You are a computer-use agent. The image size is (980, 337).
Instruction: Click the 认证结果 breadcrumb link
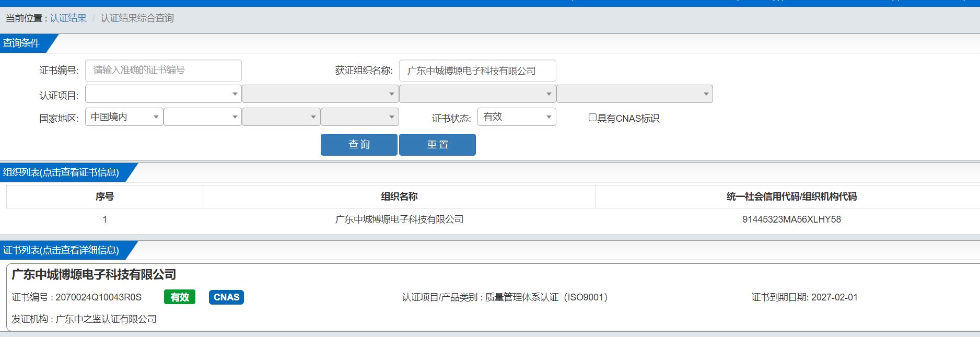pos(68,18)
